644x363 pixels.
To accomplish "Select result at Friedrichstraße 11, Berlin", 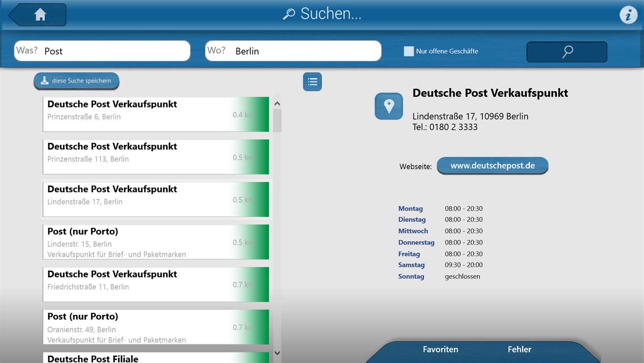I will (156, 285).
